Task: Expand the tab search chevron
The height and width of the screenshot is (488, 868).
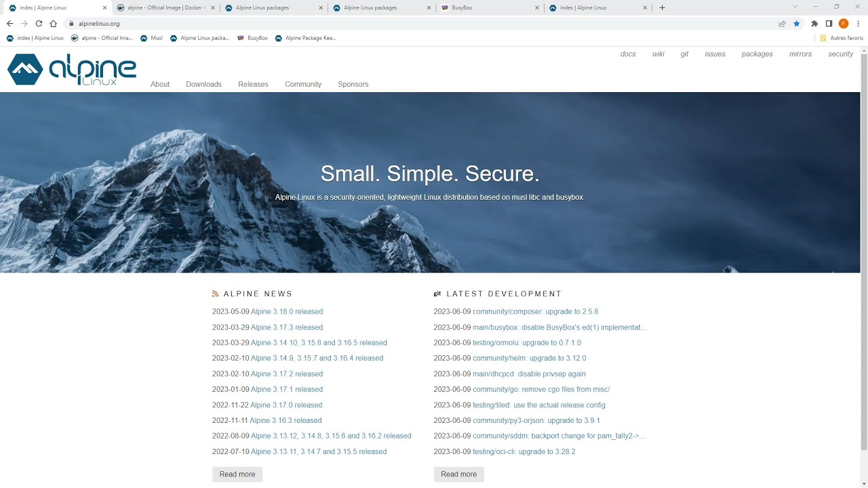Action: 795,7
